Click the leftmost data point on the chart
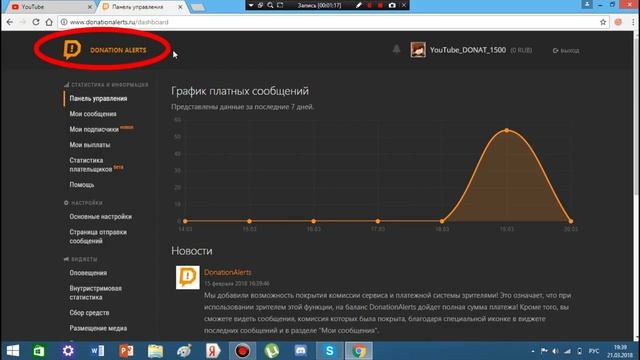This screenshot has height=360, width=640. [185, 221]
